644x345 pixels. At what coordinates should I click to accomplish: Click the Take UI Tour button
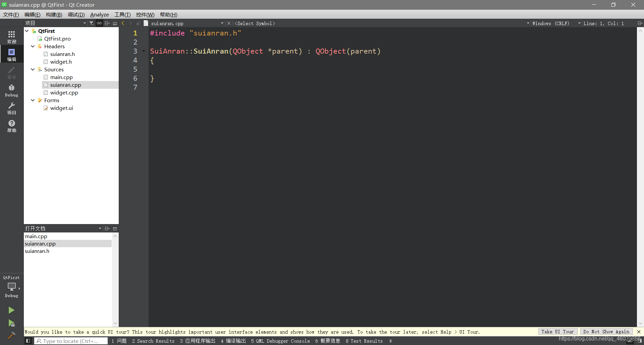pyautogui.click(x=557, y=332)
